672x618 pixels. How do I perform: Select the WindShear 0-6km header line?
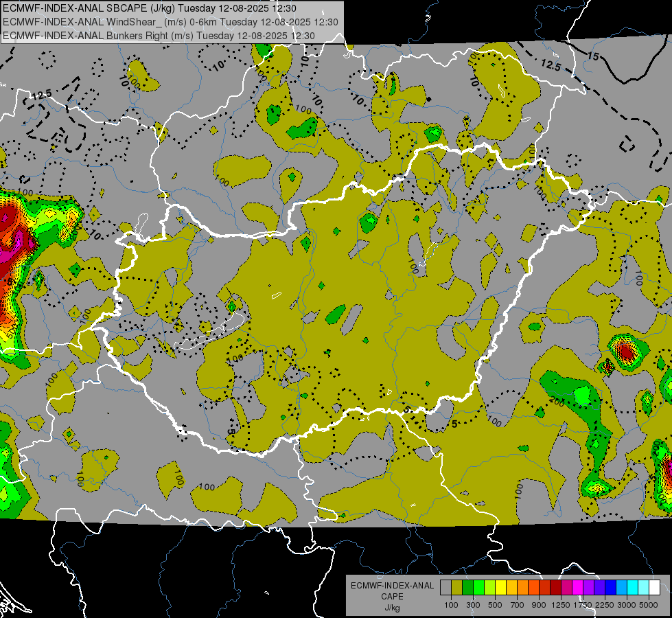click(x=170, y=22)
